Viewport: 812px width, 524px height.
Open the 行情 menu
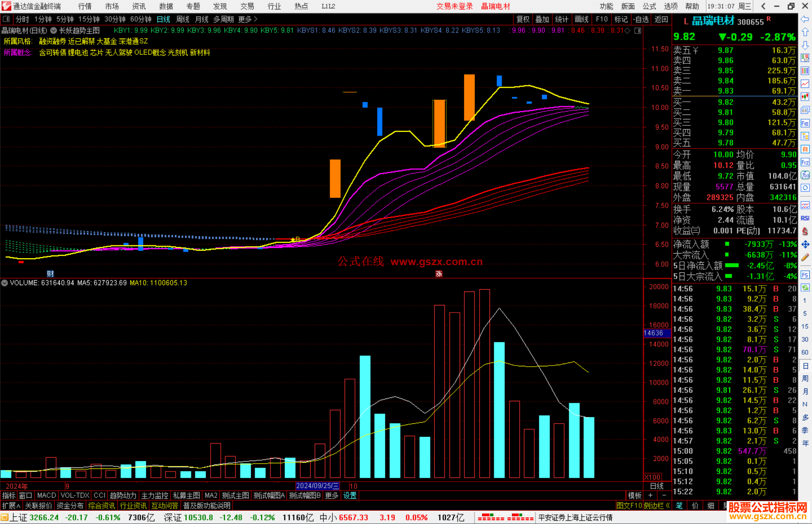pyautogui.click(x=85, y=6)
